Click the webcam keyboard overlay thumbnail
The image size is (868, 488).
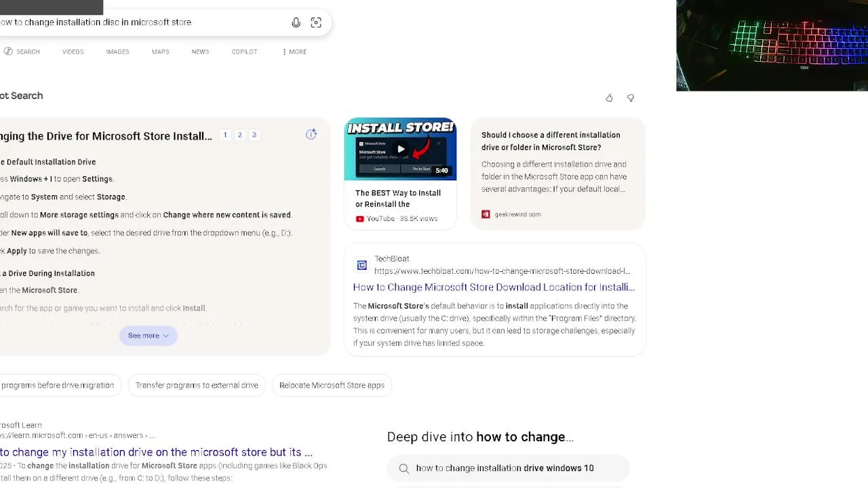click(772, 45)
